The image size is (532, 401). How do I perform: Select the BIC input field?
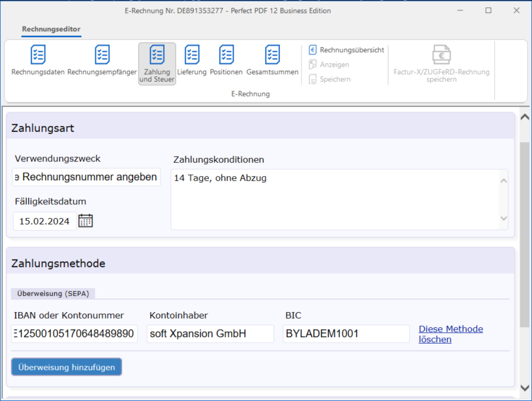tap(346, 334)
